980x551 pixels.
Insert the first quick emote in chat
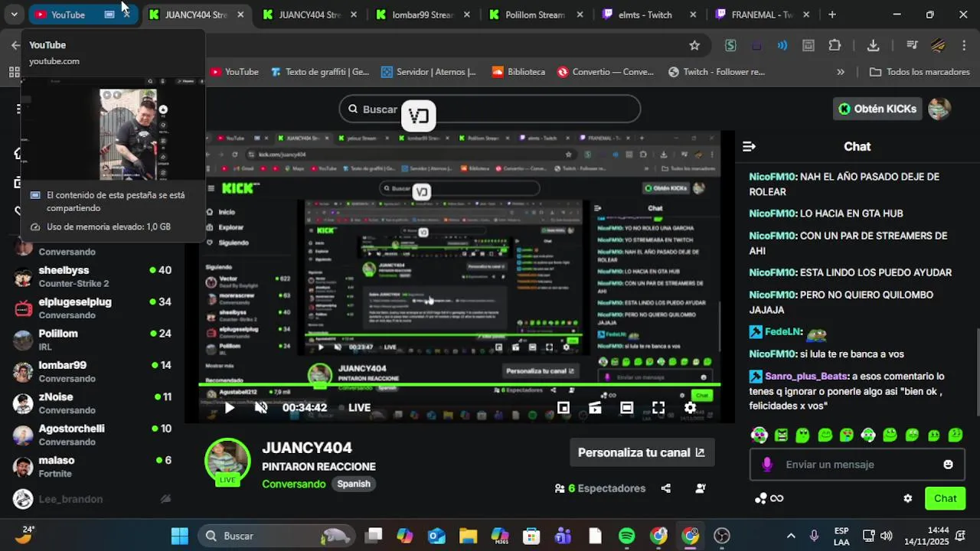pyautogui.click(x=759, y=435)
